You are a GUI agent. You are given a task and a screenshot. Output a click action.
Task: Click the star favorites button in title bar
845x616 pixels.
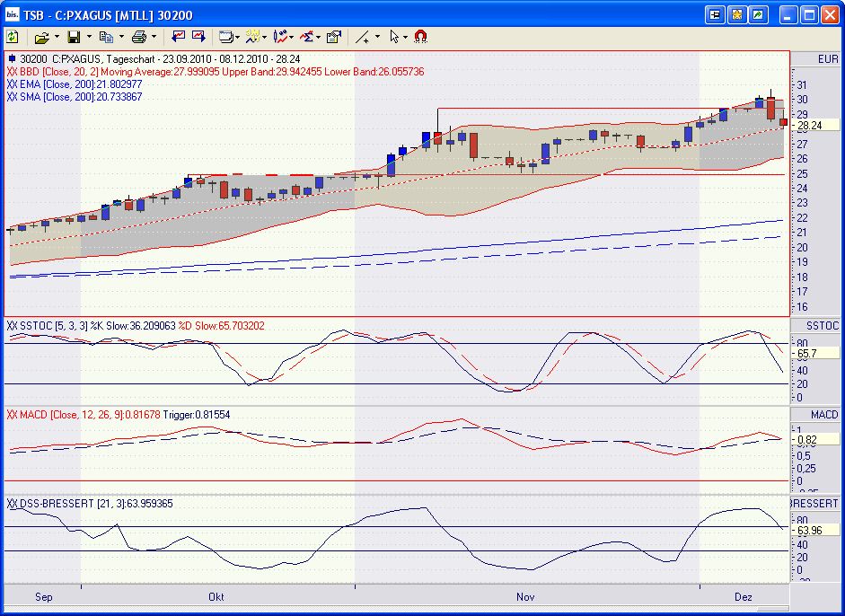pyautogui.click(x=736, y=14)
